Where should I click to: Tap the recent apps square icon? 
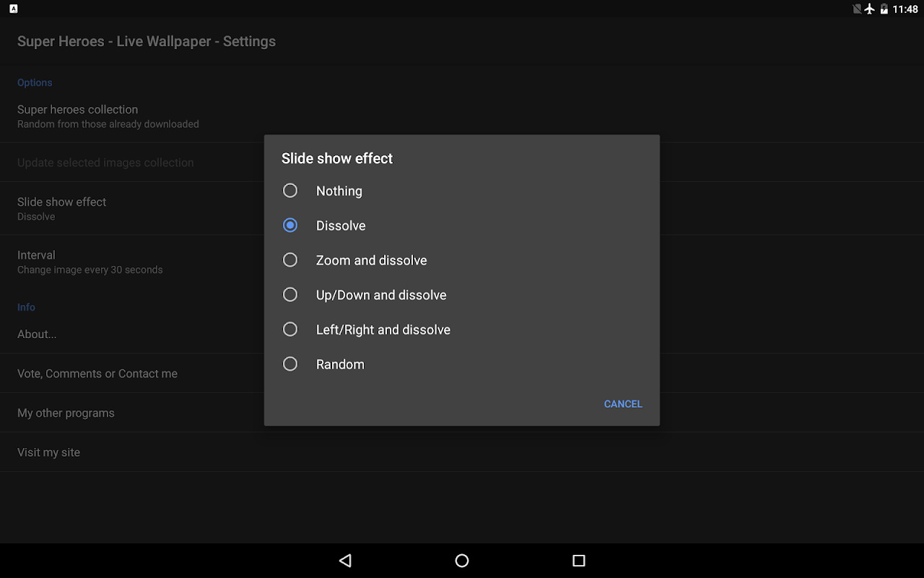[x=578, y=561]
